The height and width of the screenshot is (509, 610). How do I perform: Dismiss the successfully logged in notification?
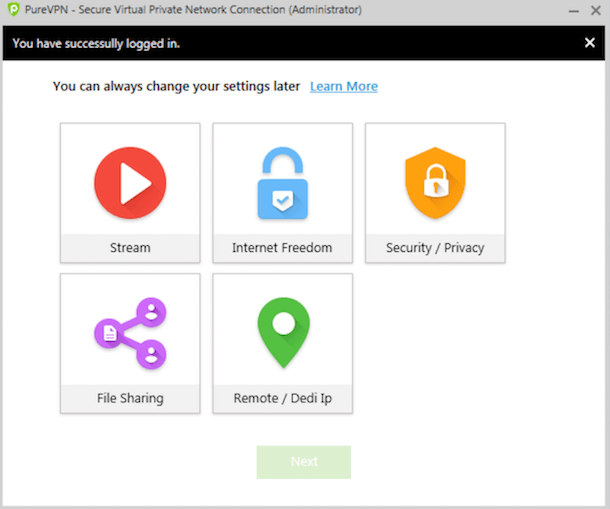click(590, 43)
